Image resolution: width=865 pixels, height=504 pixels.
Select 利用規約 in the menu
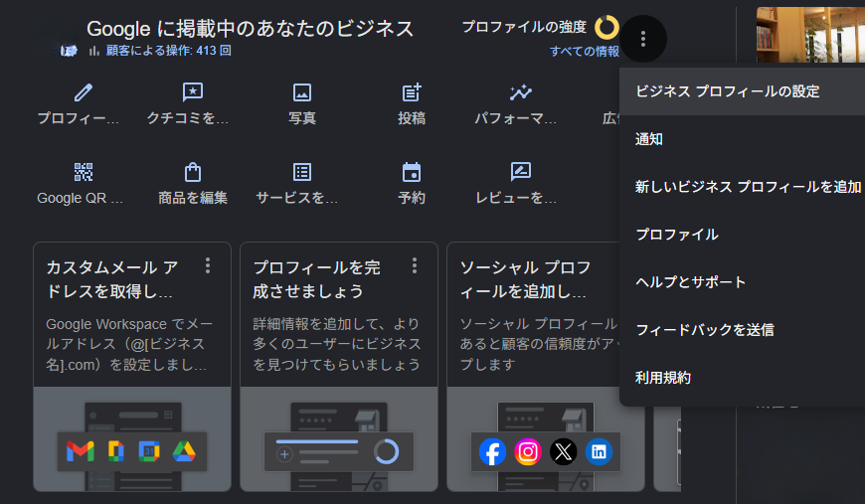pos(742,378)
